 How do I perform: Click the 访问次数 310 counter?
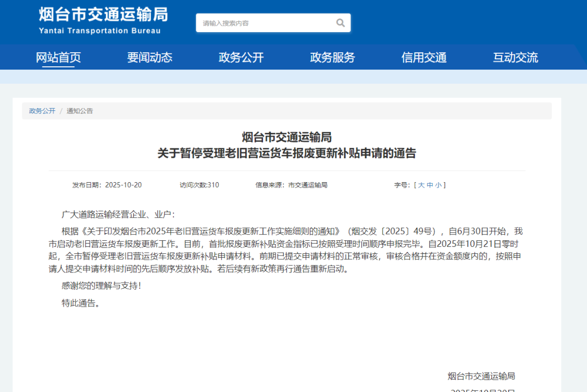[x=199, y=185]
